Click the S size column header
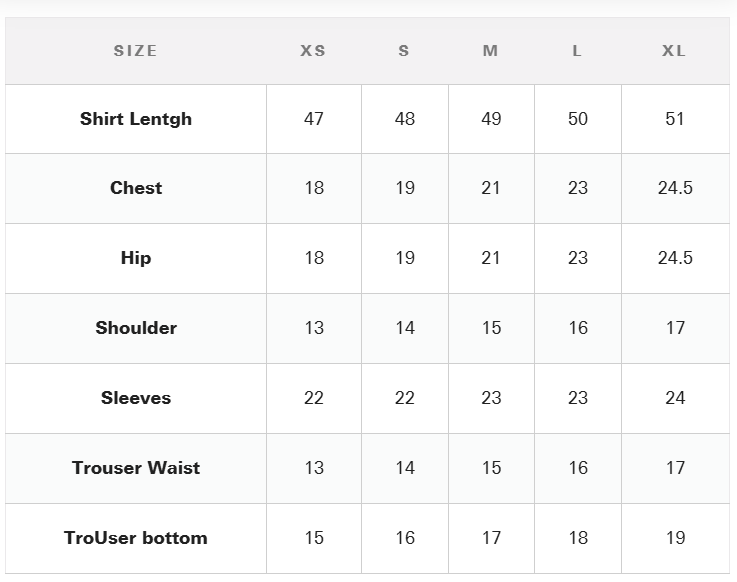 [x=404, y=51]
